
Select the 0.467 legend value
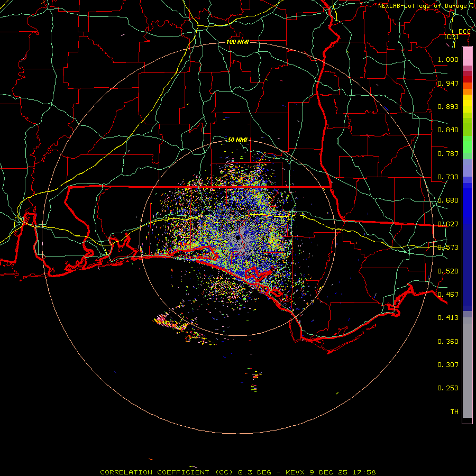[448, 295]
